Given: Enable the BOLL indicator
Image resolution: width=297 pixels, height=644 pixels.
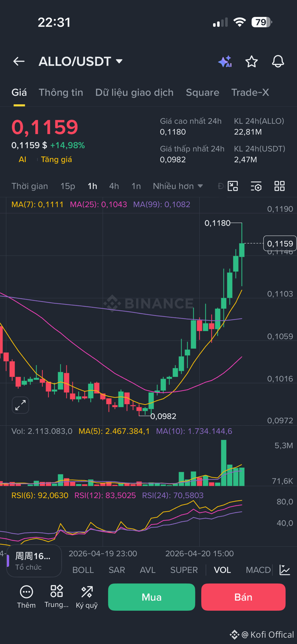Looking at the screenshot, I should point(83,570).
